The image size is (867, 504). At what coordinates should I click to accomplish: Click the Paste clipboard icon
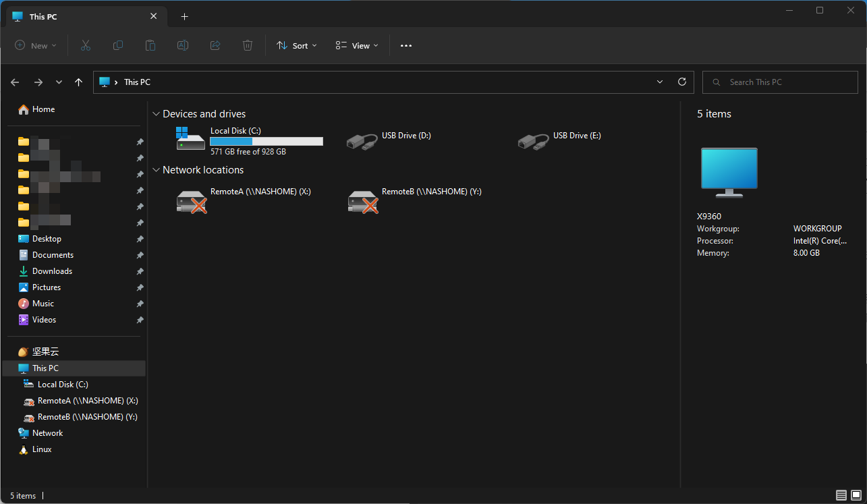(x=150, y=45)
